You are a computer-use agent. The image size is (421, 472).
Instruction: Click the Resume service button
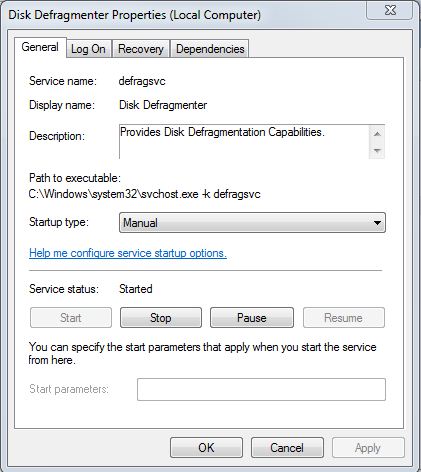tap(344, 318)
